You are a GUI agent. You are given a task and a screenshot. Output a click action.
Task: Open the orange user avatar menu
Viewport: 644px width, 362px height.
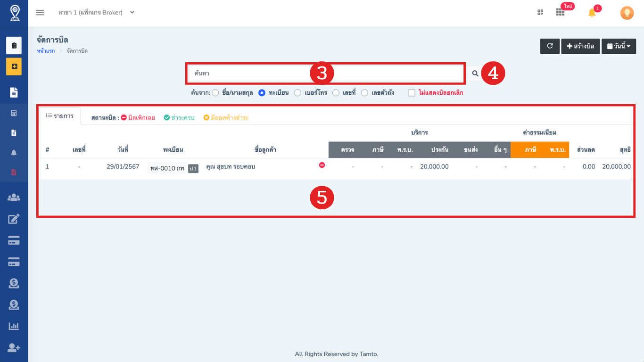click(x=627, y=13)
